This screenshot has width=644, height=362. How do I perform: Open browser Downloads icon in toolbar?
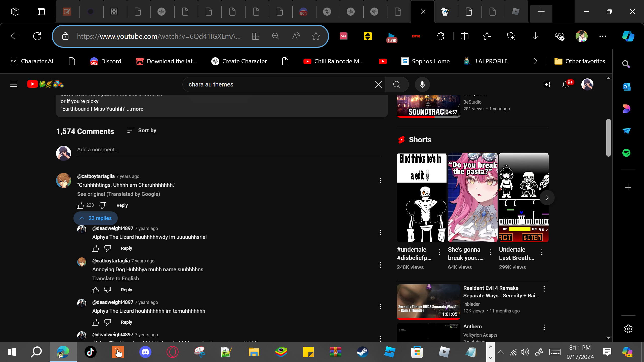(535, 36)
